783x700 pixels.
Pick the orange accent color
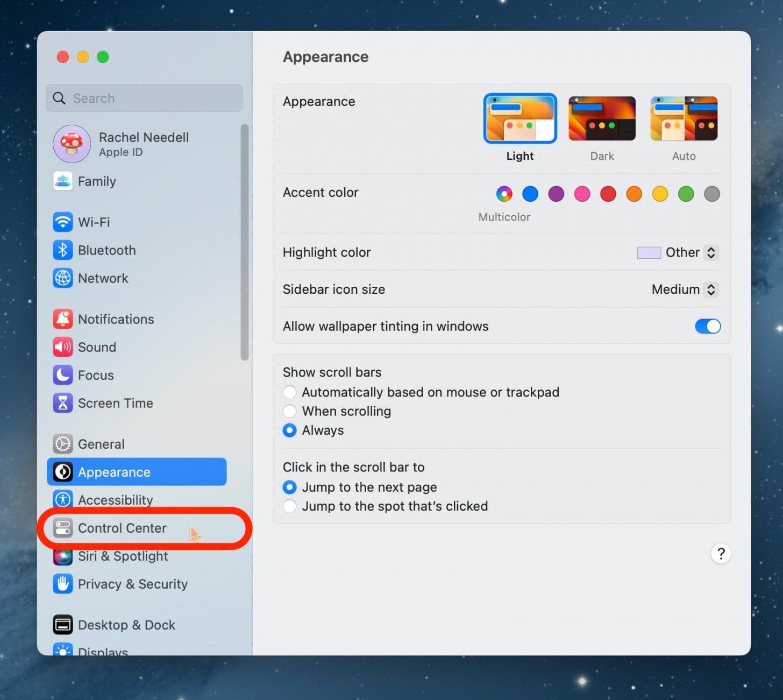tap(634, 194)
